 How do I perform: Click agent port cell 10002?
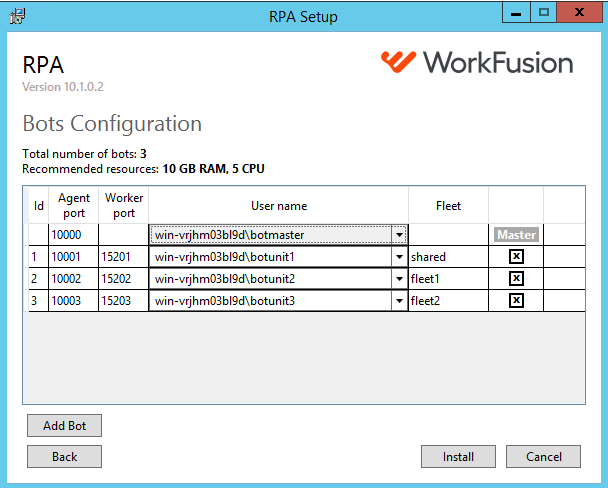(73, 279)
